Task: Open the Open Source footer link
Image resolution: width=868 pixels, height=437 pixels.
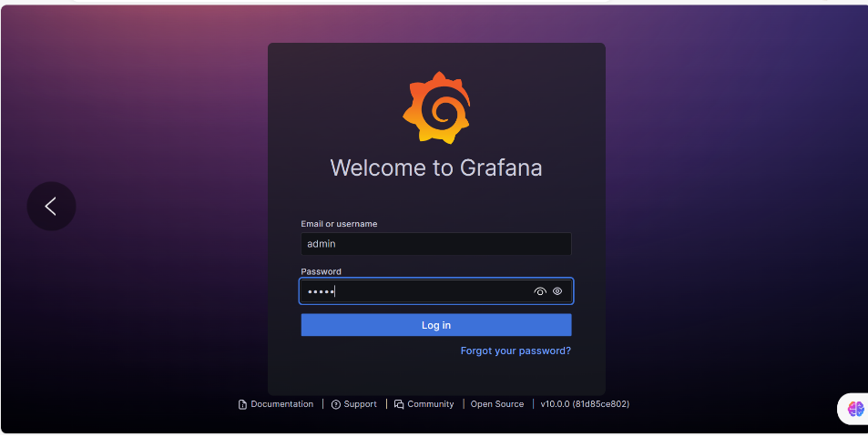Action: click(497, 404)
